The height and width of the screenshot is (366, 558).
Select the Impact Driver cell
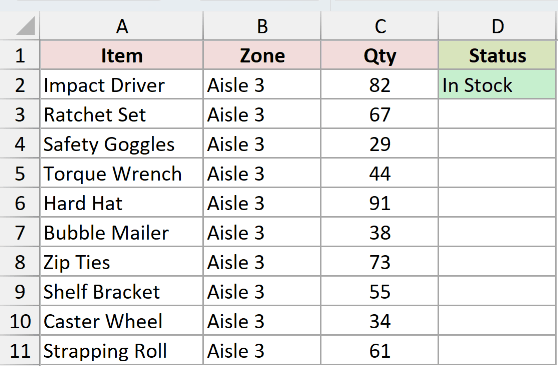click(121, 85)
